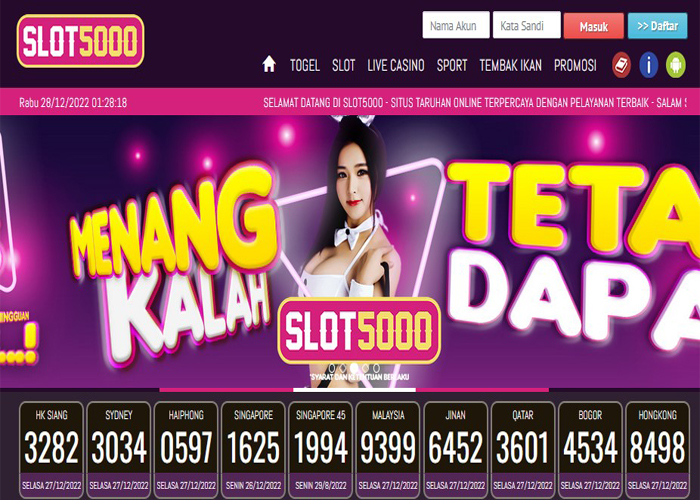Open the SPORT menu item
Image resolution: width=700 pixels, height=500 pixels.
[x=452, y=66]
